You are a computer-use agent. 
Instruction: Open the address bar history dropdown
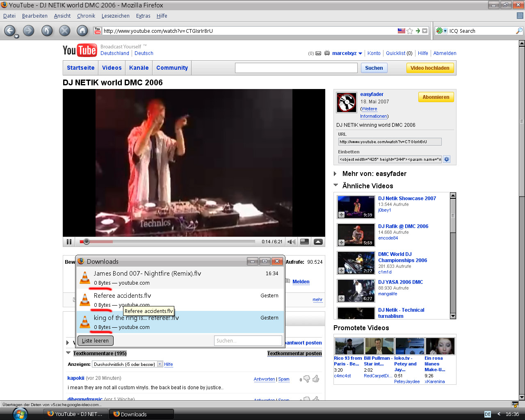(425, 31)
